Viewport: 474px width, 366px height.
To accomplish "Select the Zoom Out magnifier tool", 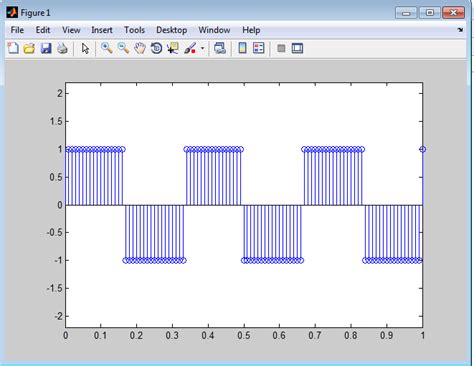I will click(123, 48).
